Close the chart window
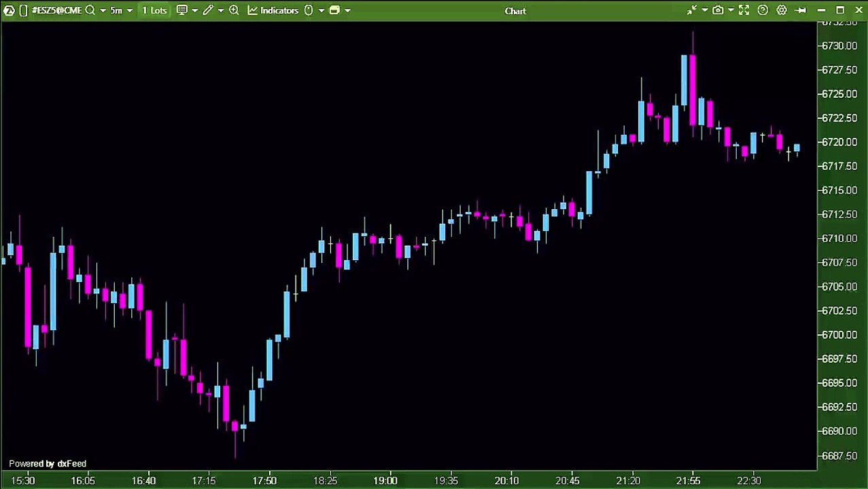The image size is (868, 489). click(x=859, y=10)
